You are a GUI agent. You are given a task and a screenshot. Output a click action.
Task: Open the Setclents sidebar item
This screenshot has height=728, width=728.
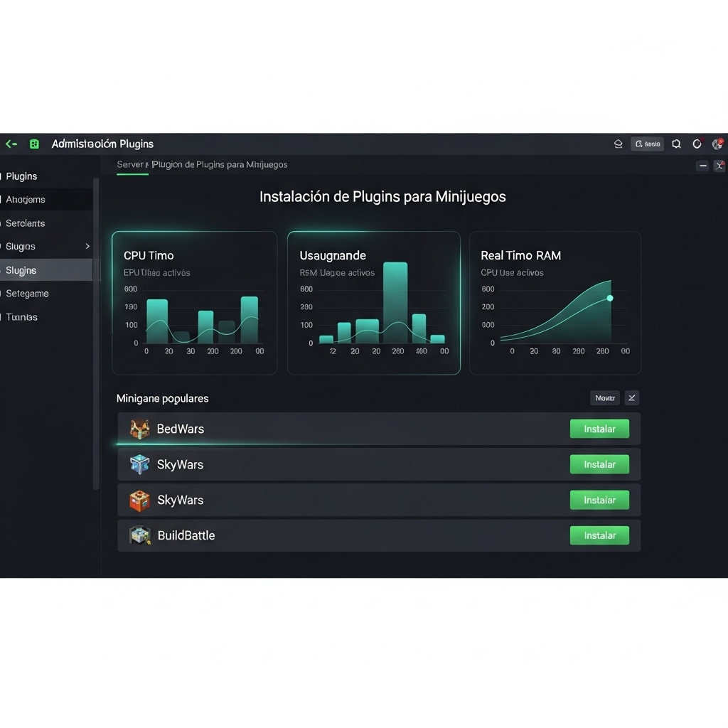pos(26,223)
